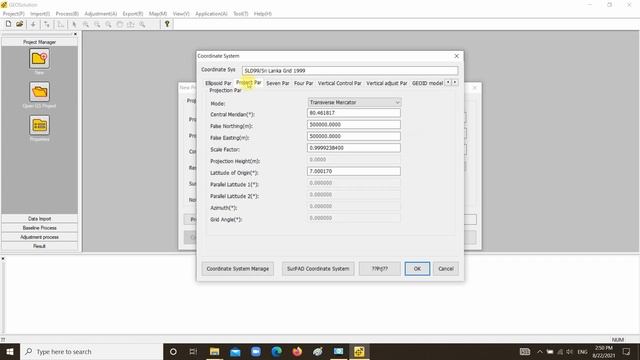The width and height of the screenshot is (640, 360).
Task: Open File Explorer from the taskbar
Action: (214, 351)
